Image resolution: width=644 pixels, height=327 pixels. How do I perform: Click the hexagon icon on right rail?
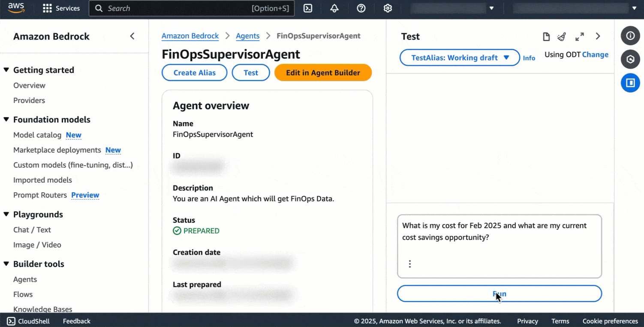tap(630, 59)
